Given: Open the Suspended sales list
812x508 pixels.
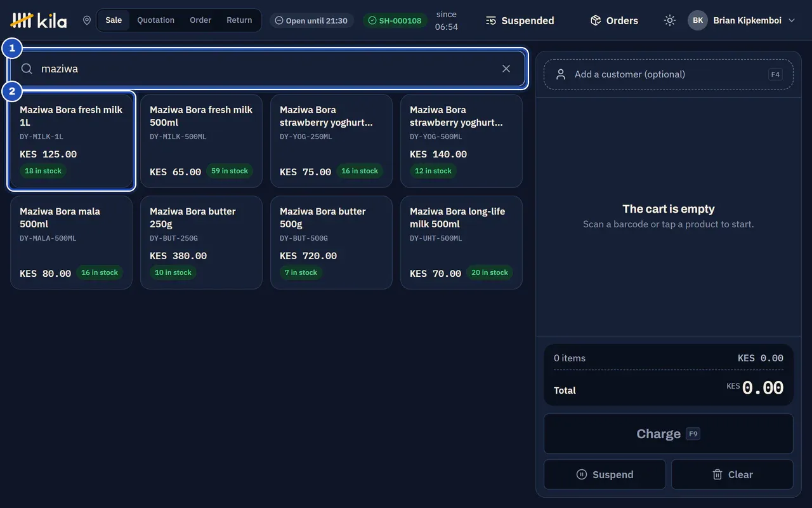Looking at the screenshot, I should pos(520,20).
